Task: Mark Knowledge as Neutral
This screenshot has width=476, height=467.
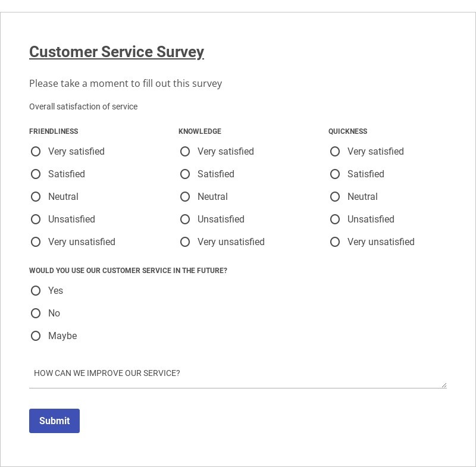Action: (185, 197)
